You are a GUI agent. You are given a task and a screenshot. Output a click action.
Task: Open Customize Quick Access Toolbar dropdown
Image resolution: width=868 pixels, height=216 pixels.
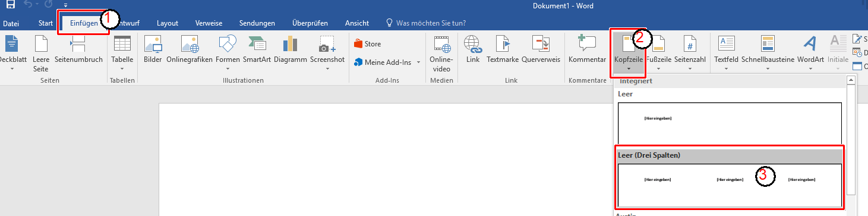click(x=65, y=5)
